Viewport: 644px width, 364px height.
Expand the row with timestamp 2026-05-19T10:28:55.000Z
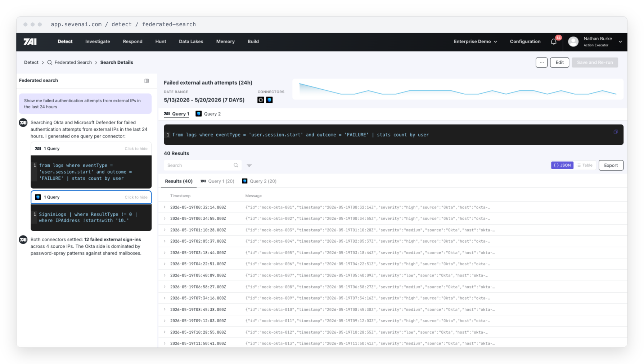165,332
